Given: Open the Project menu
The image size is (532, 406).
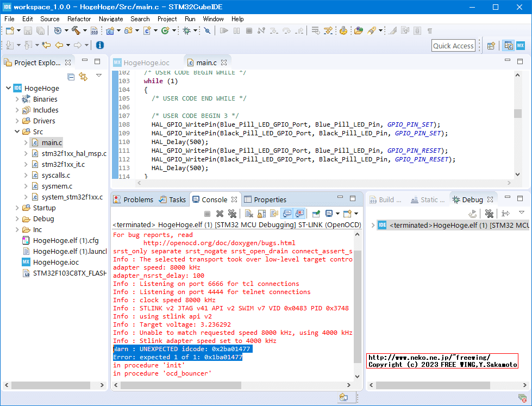Looking at the screenshot, I should pos(167,18).
